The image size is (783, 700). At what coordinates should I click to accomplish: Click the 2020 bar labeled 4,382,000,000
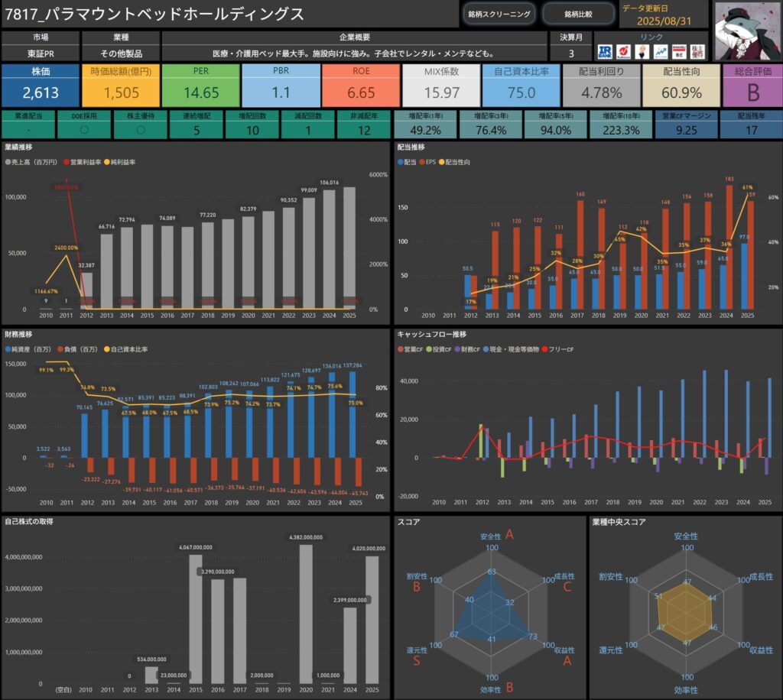(306, 614)
